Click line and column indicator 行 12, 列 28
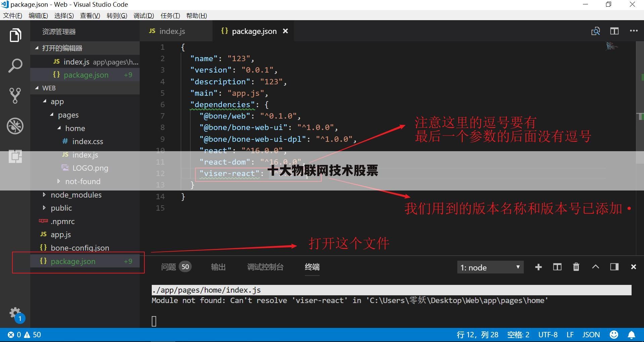Viewport: 644px width, 342px height. pos(477,335)
